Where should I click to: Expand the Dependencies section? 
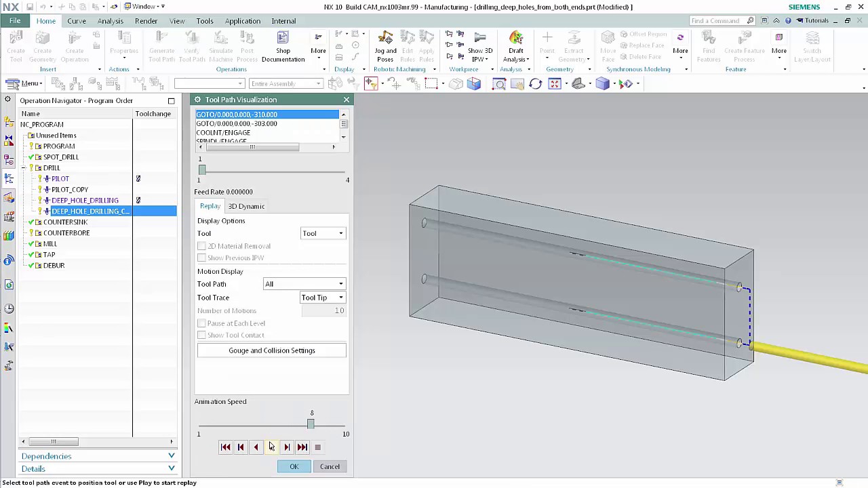coord(98,456)
